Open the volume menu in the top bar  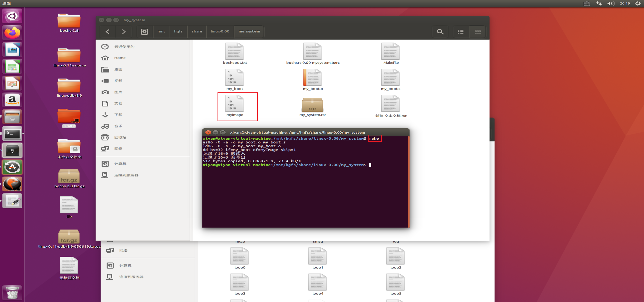pyautogui.click(x=611, y=3)
